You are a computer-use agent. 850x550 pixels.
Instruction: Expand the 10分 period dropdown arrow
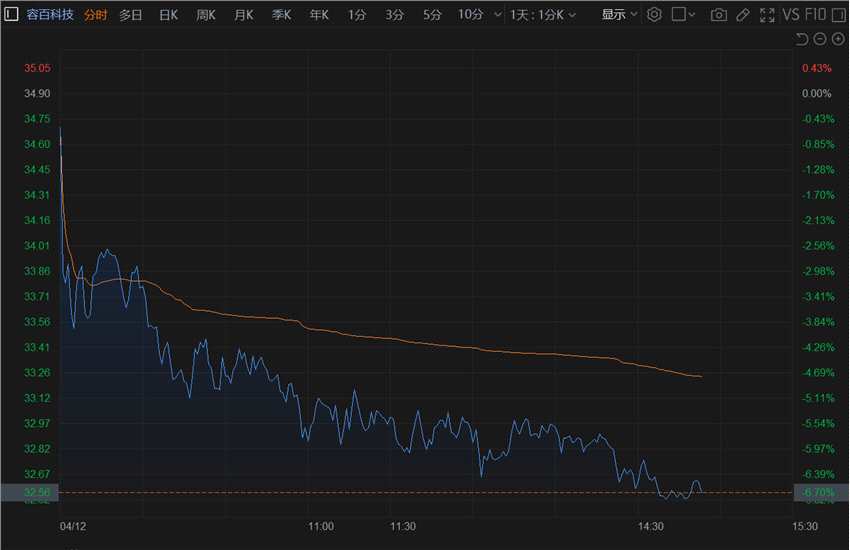click(498, 15)
